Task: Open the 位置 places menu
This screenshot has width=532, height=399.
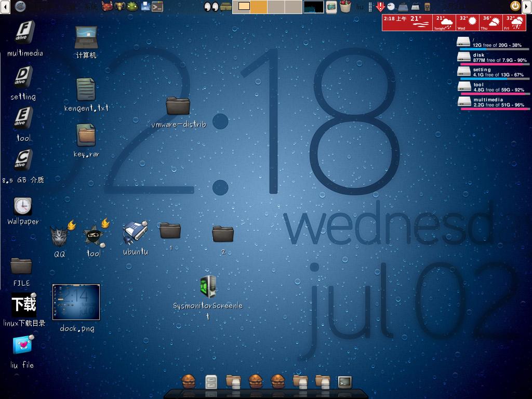Action: point(70,7)
